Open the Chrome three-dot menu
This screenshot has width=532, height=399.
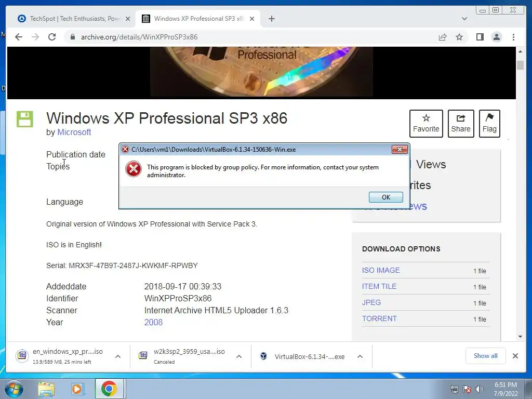click(x=513, y=37)
